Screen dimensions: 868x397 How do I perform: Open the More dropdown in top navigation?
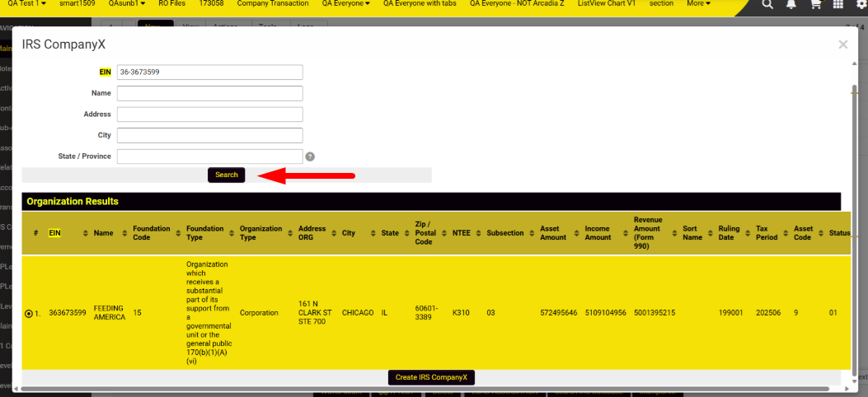point(699,3)
